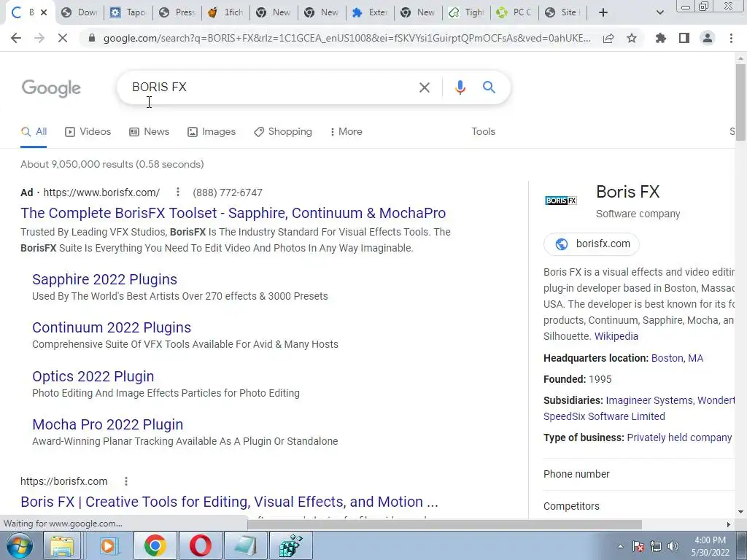
Task: Click the taskbar clock showing 4:00 PM
Action: point(710,546)
